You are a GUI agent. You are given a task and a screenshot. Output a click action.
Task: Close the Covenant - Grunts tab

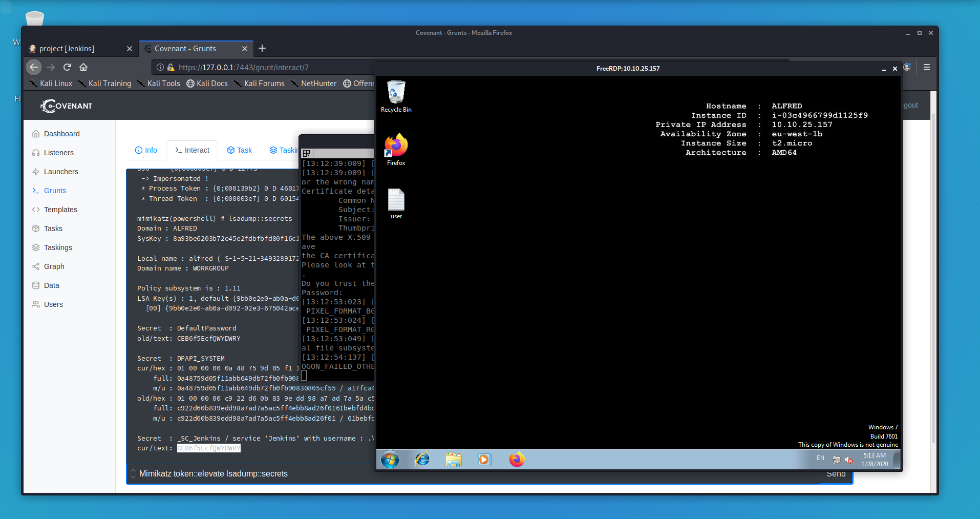245,49
